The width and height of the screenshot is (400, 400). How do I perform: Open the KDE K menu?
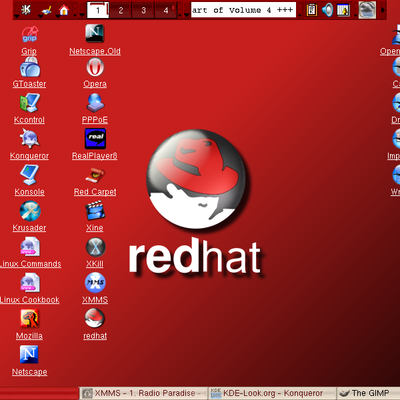26,10
